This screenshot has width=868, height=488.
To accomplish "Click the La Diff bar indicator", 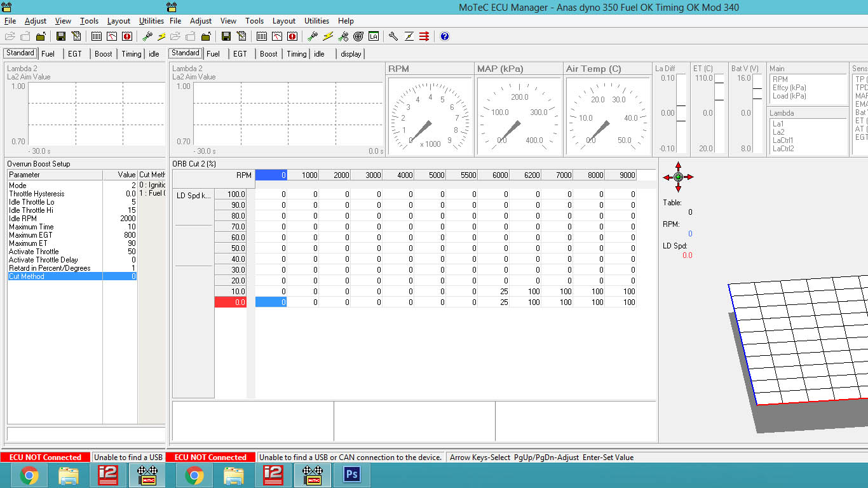I will pyautogui.click(x=681, y=113).
